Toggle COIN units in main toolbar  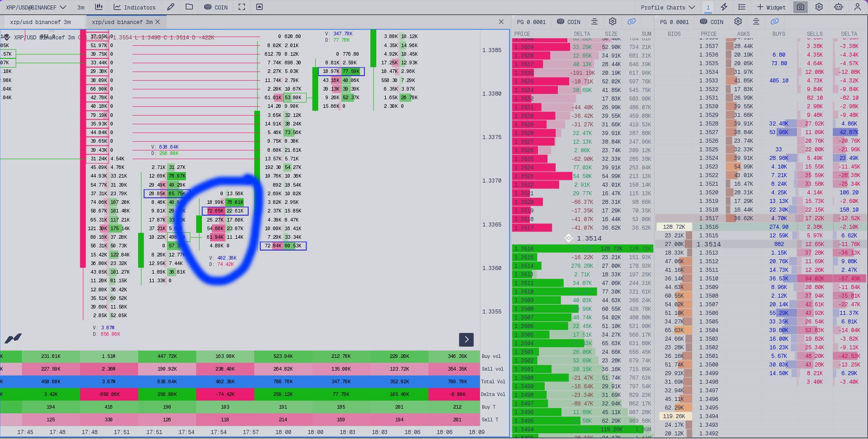(216, 7)
